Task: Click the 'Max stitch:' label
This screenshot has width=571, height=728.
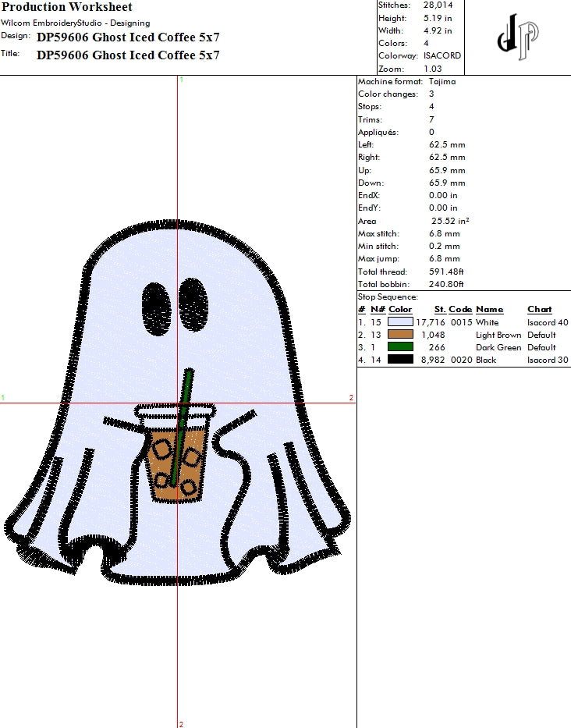Action: (x=379, y=233)
